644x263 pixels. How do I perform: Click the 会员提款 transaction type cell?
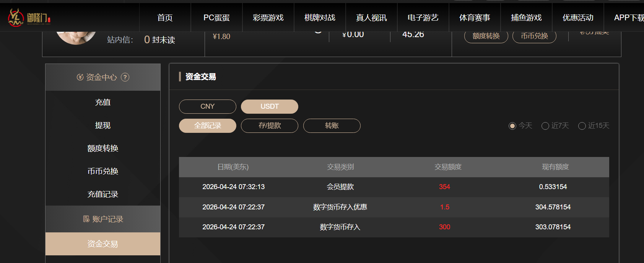pos(340,187)
